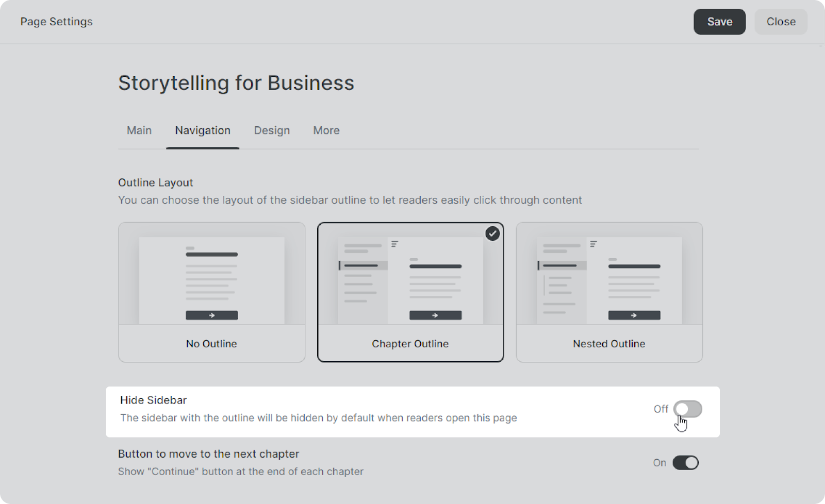Click the Storytelling for Business page title
The width and height of the screenshot is (825, 504).
(236, 83)
